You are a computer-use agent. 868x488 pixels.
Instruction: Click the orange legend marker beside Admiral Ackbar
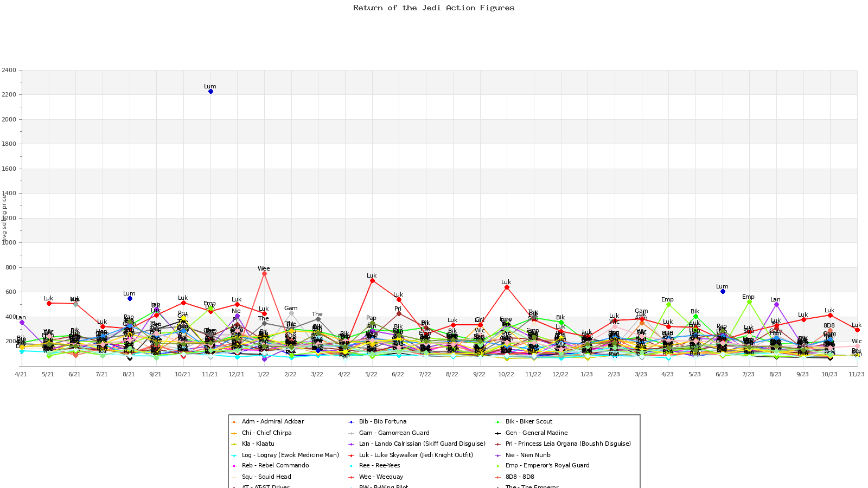(x=234, y=422)
